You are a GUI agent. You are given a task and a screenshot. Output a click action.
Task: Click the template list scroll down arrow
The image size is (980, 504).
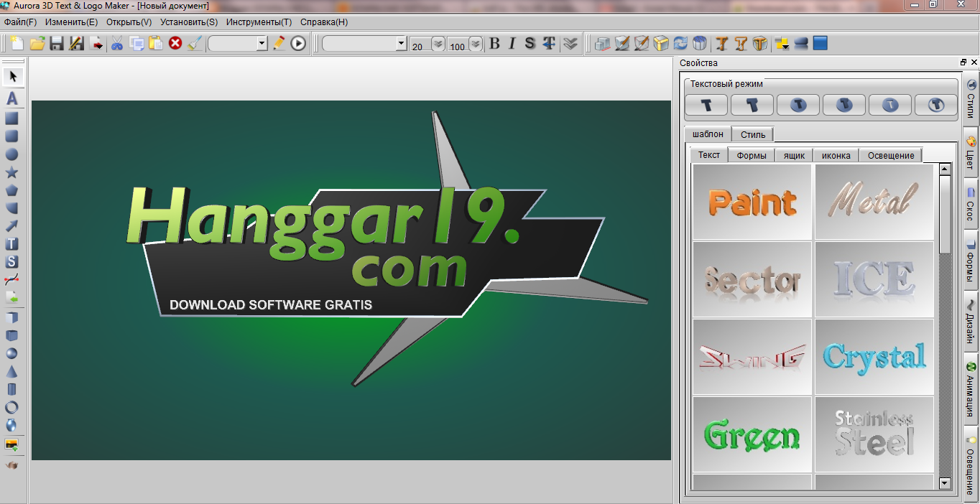tap(945, 484)
